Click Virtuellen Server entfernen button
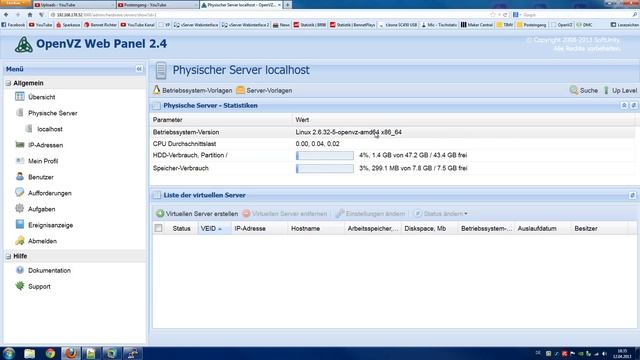The image size is (640, 360). pos(285,213)
